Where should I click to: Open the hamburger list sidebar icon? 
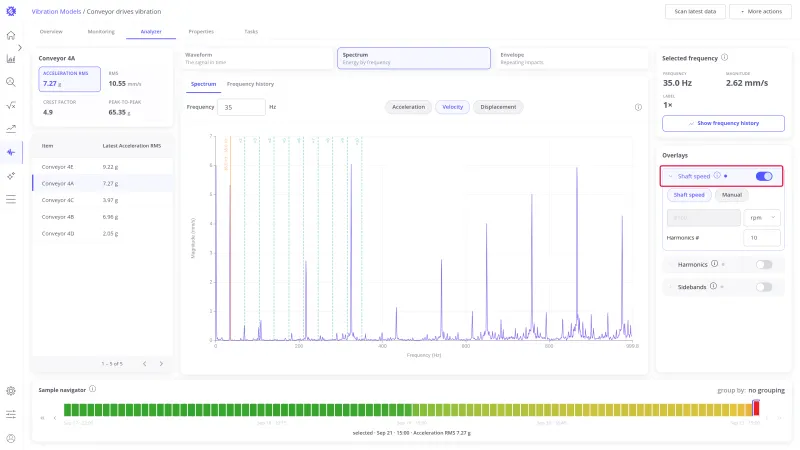click(11, 199)
